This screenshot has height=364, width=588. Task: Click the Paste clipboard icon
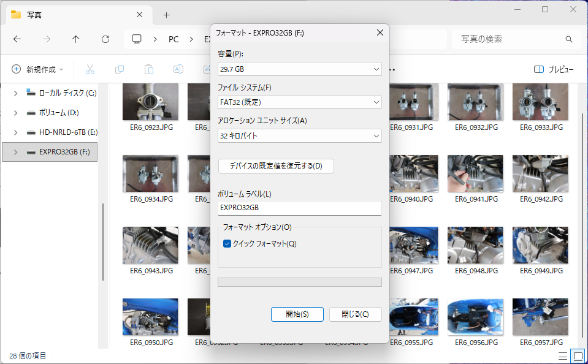tap(148, 69)
